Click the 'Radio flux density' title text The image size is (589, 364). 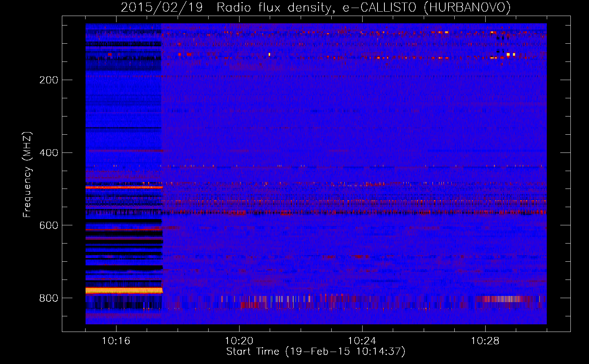tap(275, 7)
